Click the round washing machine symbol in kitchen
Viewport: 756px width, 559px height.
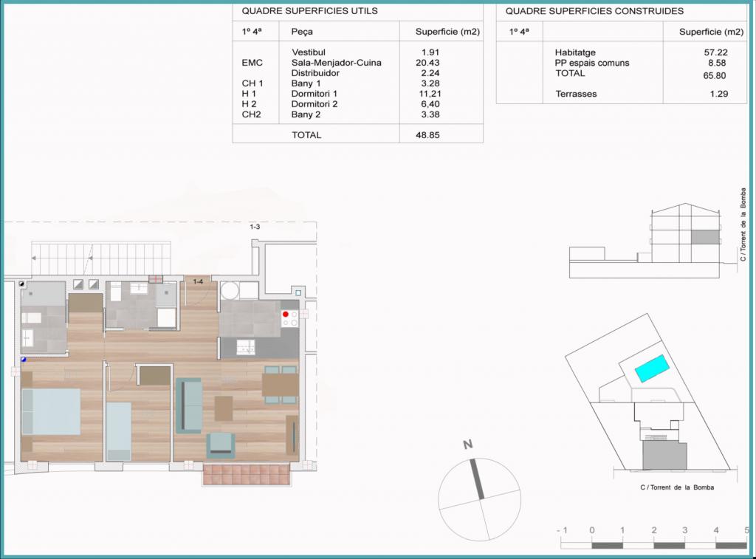pyautogui.click(x=231, y=289)
